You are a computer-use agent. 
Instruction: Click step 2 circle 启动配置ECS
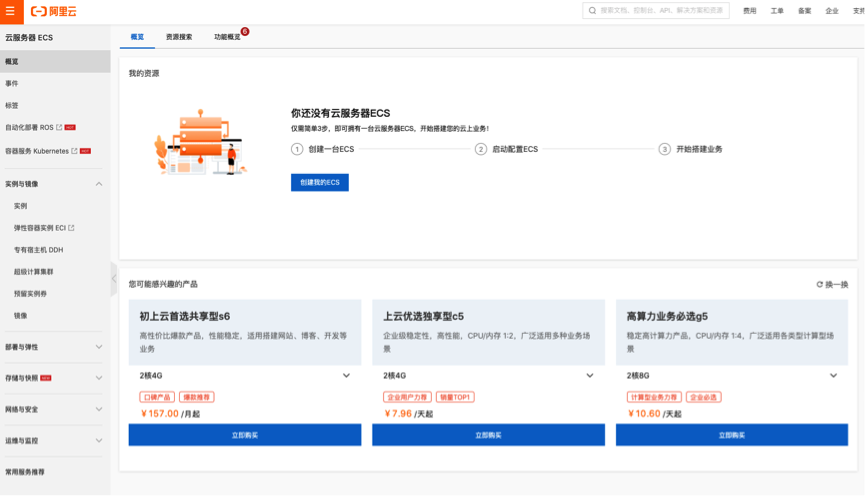click(481, 150)
